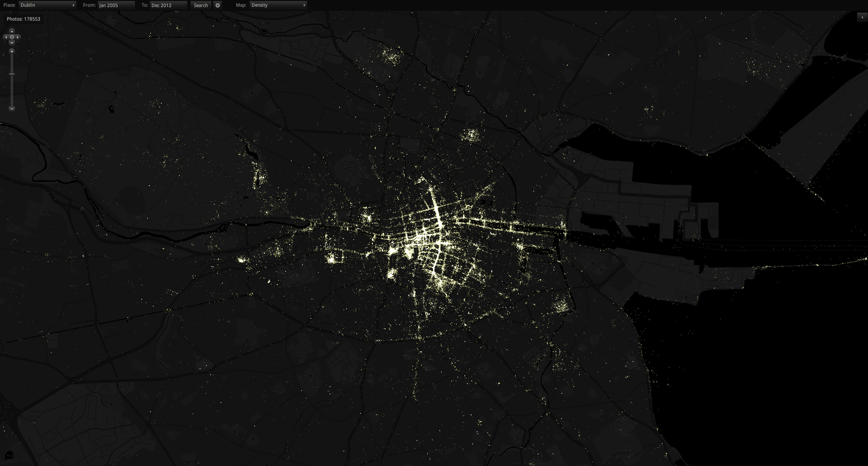Zoom out with the minus button

click(12, 109)
